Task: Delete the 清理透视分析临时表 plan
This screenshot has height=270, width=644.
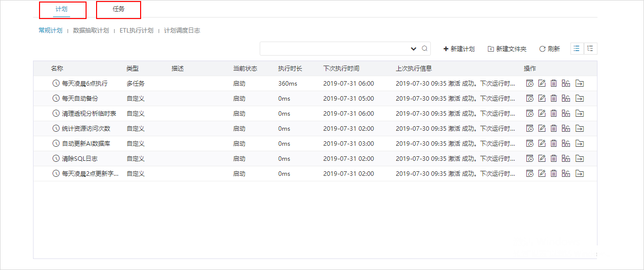Action: click(x=553, y=114)
